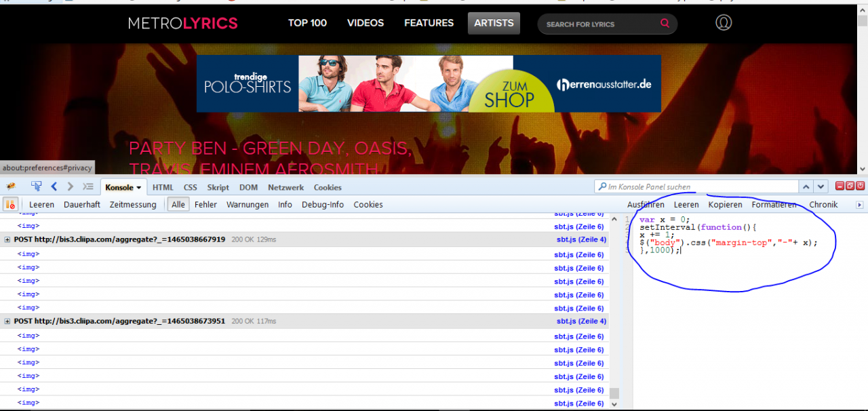This screenshot has height=411, width=868.
Task: Open Firebug in a separate window
Action: 850,186
